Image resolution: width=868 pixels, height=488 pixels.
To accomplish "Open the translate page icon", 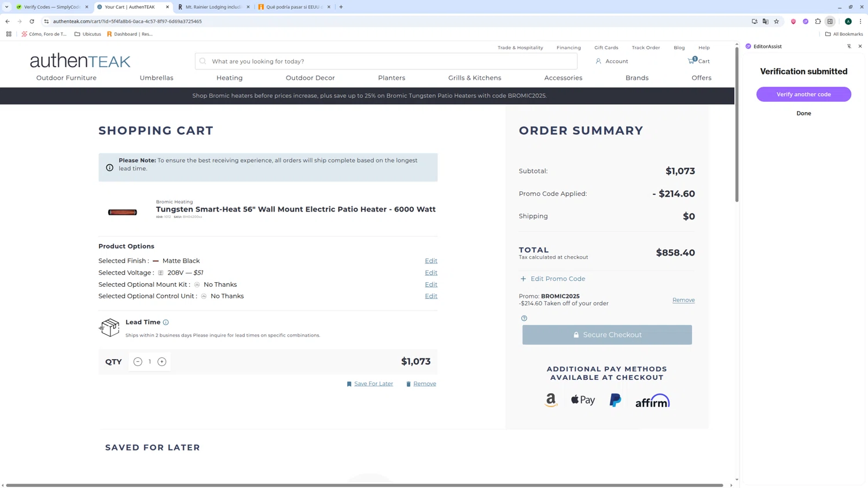I will pos(766,21).
